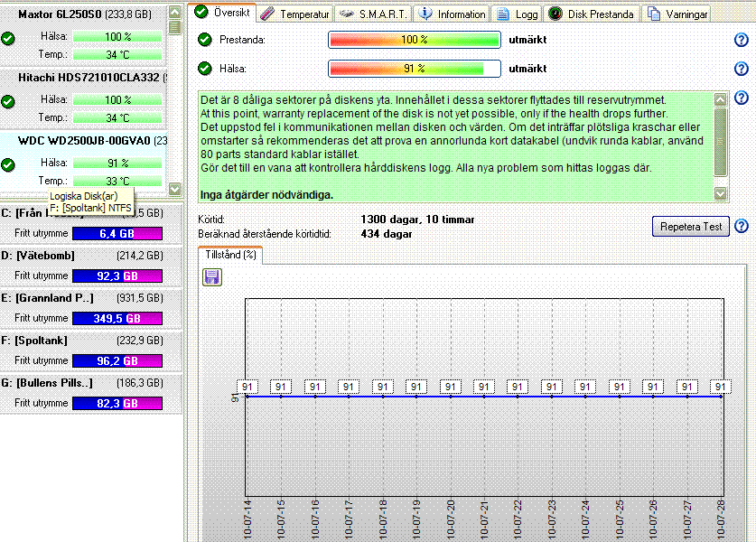The height and width of the screenshot is (542, 756).
Task: Click the Repetera Test button
Action: point(690,226)
